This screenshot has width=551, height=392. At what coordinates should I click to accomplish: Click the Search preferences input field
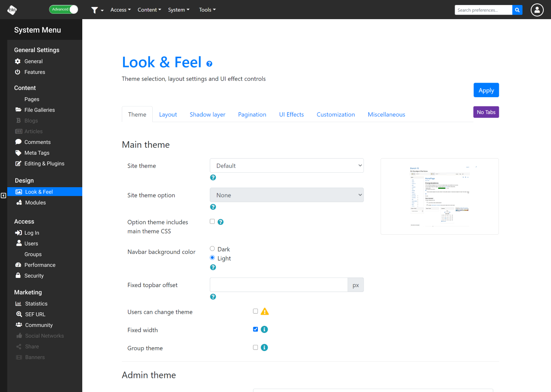484,10
